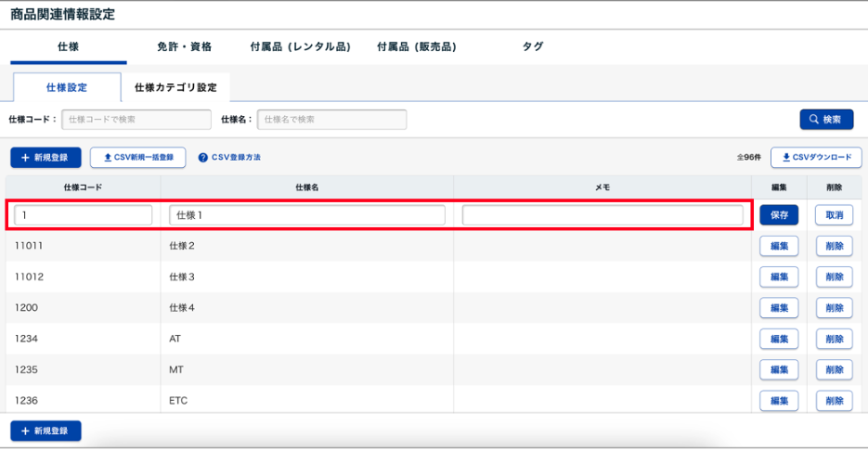Screen dimensions: 868x450
Task: Edit the row with code 11011
Action: point(779,246)
